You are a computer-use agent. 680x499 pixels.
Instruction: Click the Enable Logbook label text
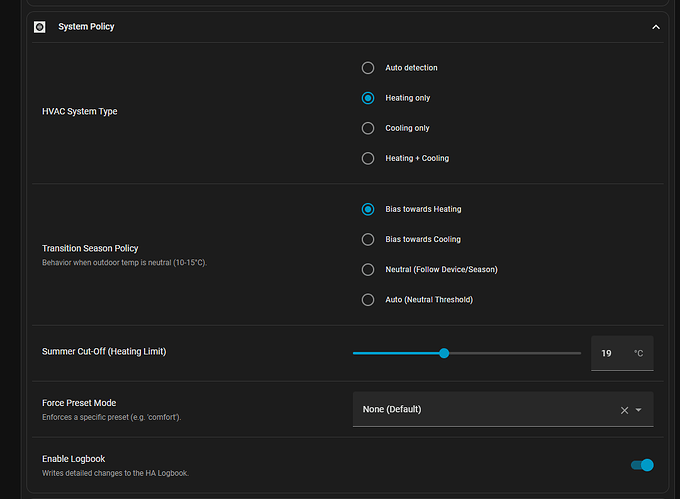[x=73, y=459]
